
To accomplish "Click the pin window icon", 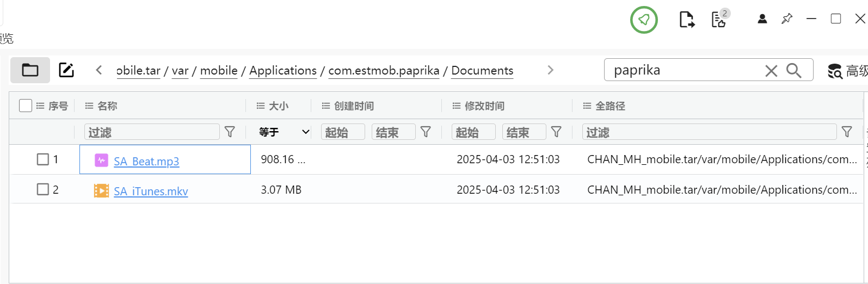I will pos(786,19).
